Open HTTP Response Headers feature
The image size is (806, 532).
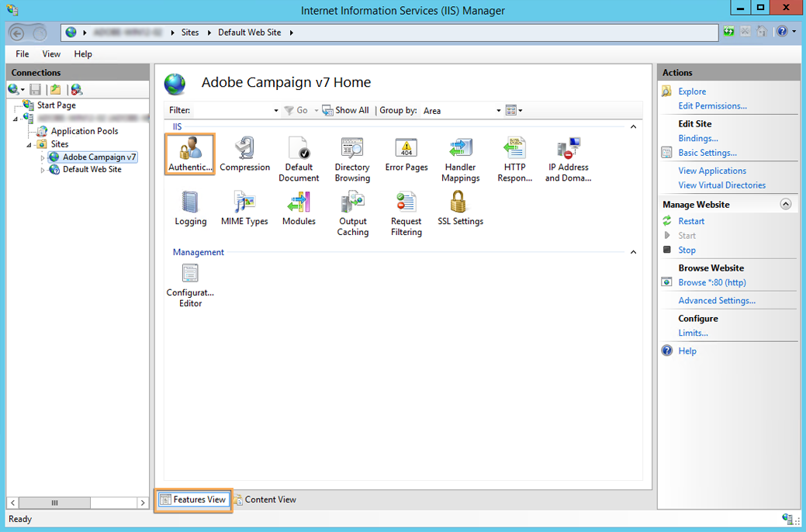click(x=514, y=159)
